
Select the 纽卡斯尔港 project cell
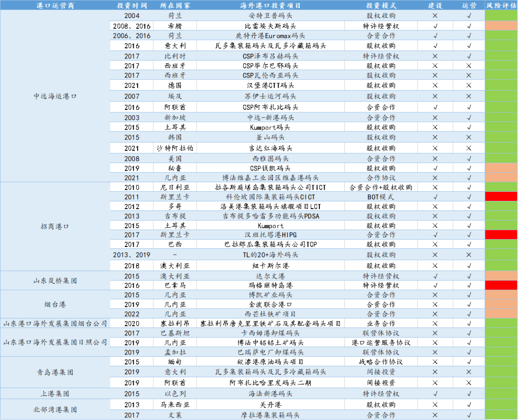coord(271,266)
